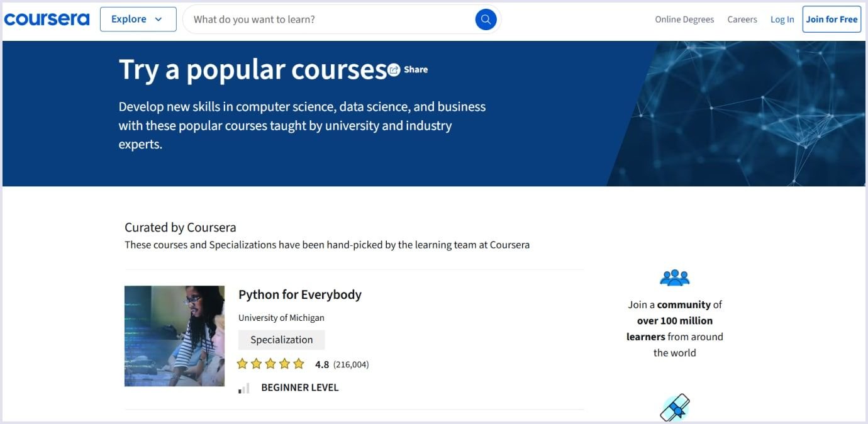
Task: Open the Explore dropdown menu
Action: coord(138,19)
